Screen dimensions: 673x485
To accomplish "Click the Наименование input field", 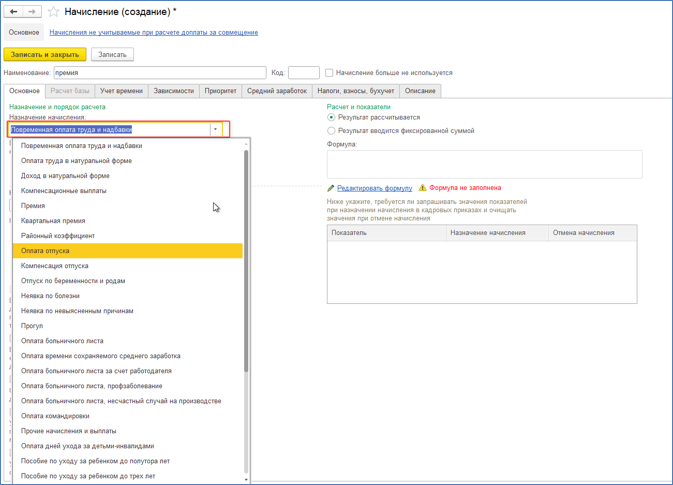I will [160, 73].
